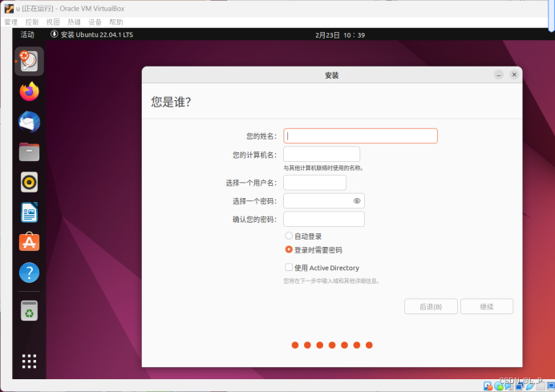Minimize the installer dialog
Viewport: 555px width, 392px height.
499,75
